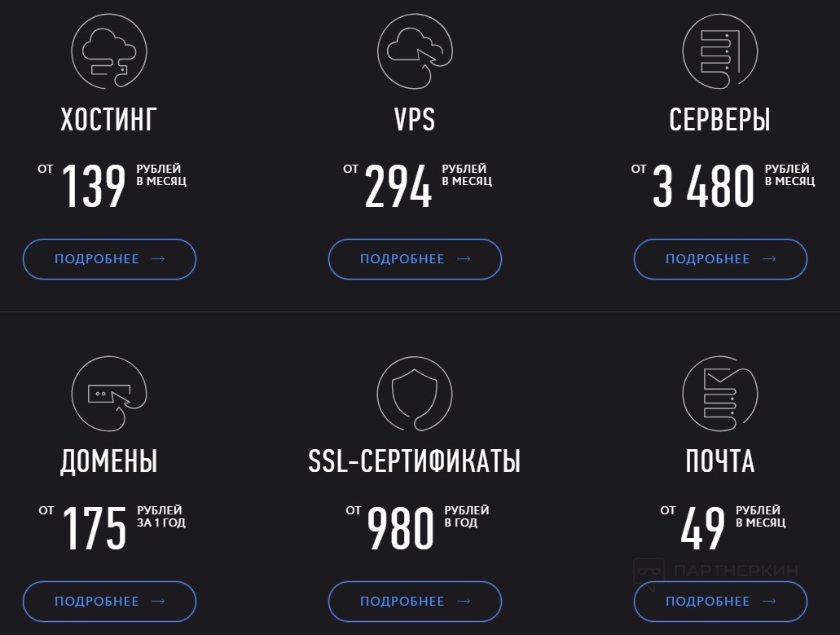Click the 139 рублей hosting price

coord(95,187)
